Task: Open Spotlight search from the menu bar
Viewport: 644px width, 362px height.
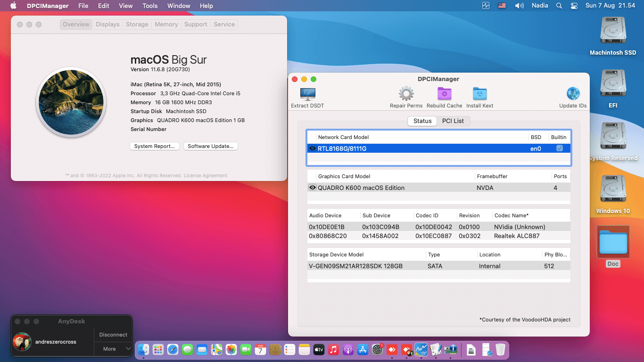Action: 558,6
